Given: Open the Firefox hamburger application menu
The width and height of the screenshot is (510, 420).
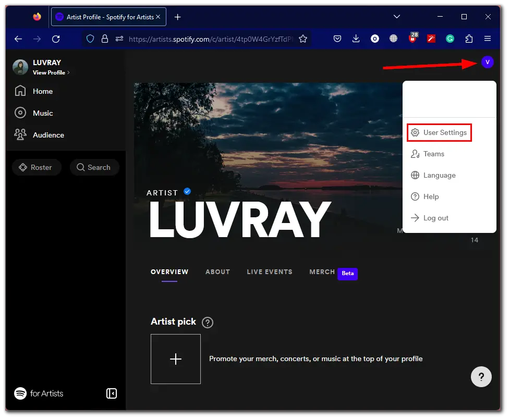Looking at the screenshot, I should click(x=487, y=39).
